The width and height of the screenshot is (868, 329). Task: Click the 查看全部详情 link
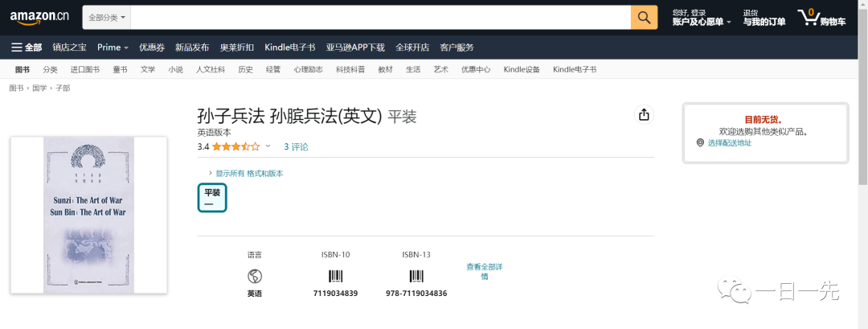click(x=484, y=271)
